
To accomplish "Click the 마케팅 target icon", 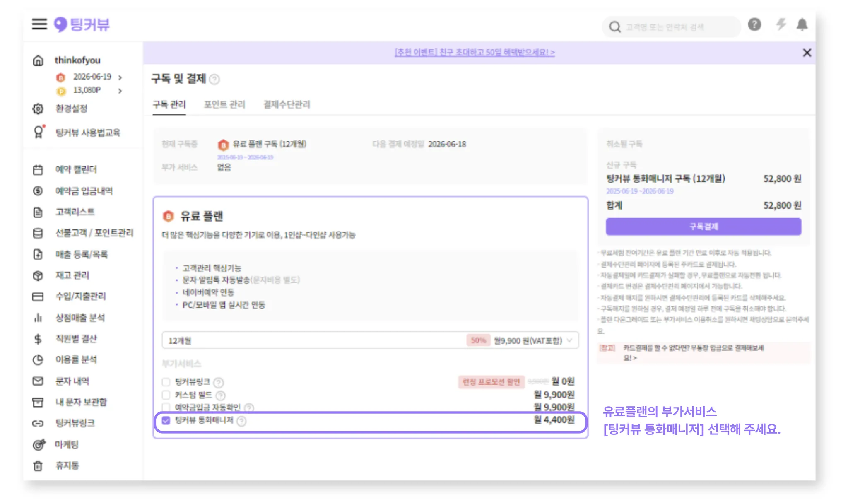I will pyautogui.click(x=39, y=445).
